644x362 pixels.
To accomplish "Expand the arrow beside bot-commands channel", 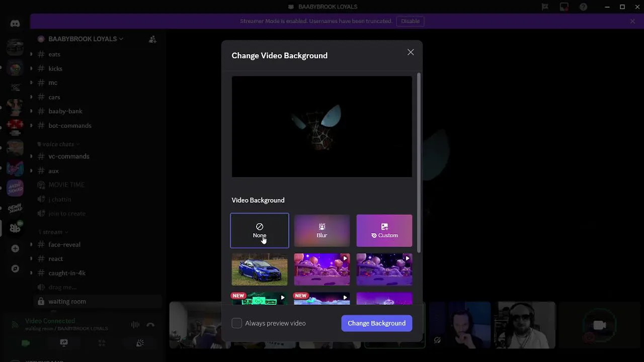I will coord(31,125).
